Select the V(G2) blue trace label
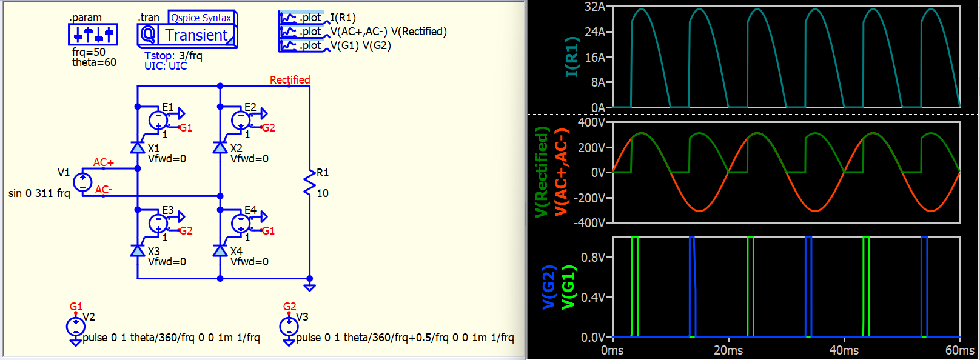The image size is (980, 360). pos(548,287)
